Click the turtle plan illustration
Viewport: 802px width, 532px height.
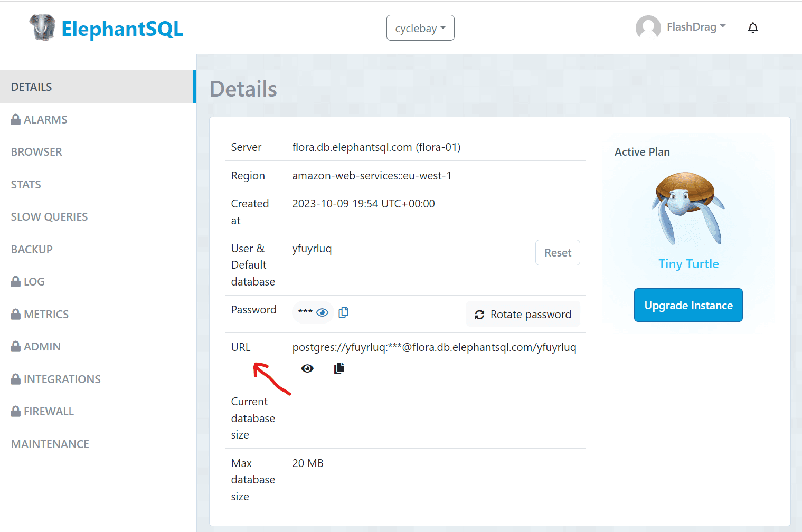coord(688,208)
